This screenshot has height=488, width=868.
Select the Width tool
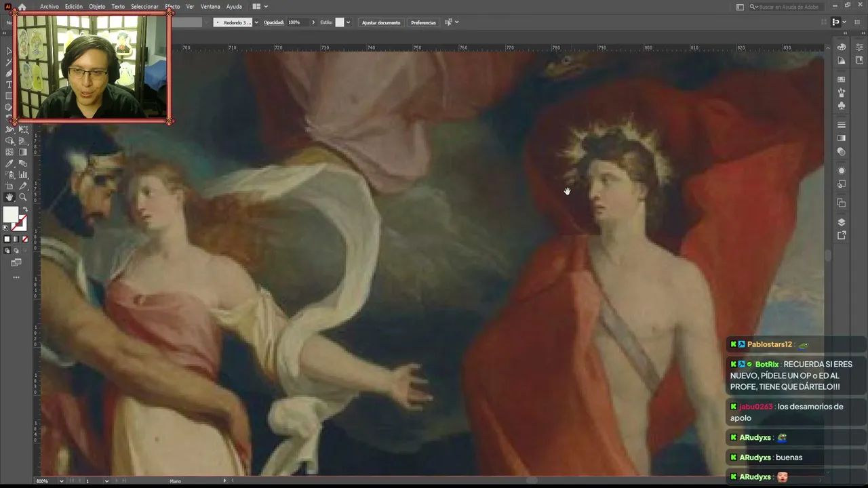9,129
